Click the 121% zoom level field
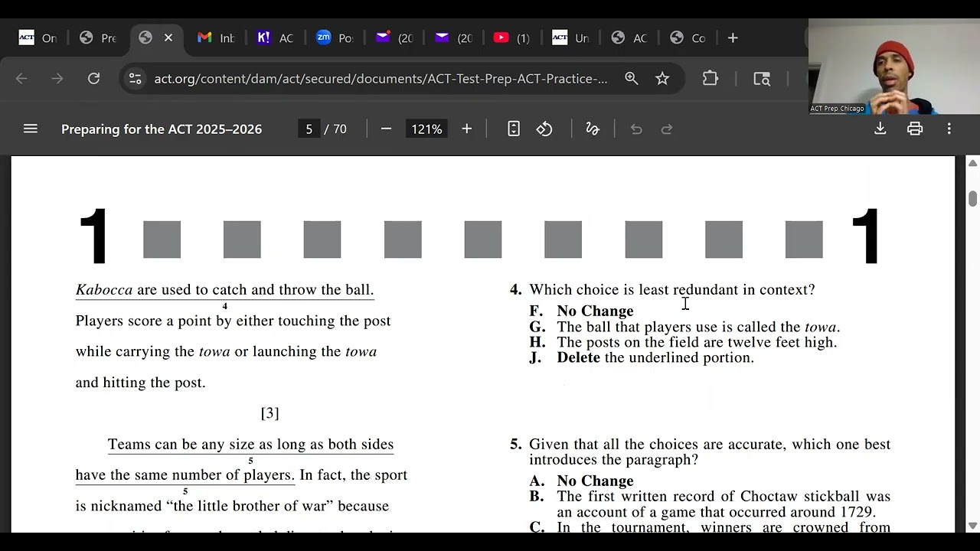The image size is (980, 551). [x=426, y=129]
